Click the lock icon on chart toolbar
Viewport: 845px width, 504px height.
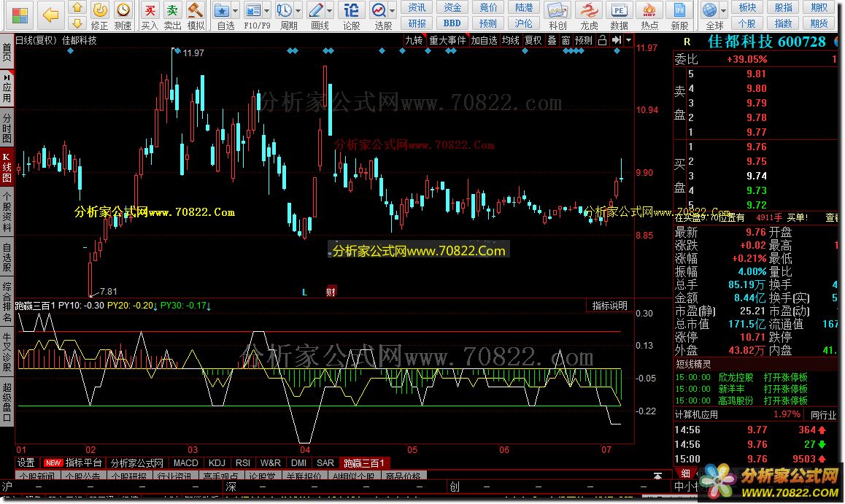point(603,40)
